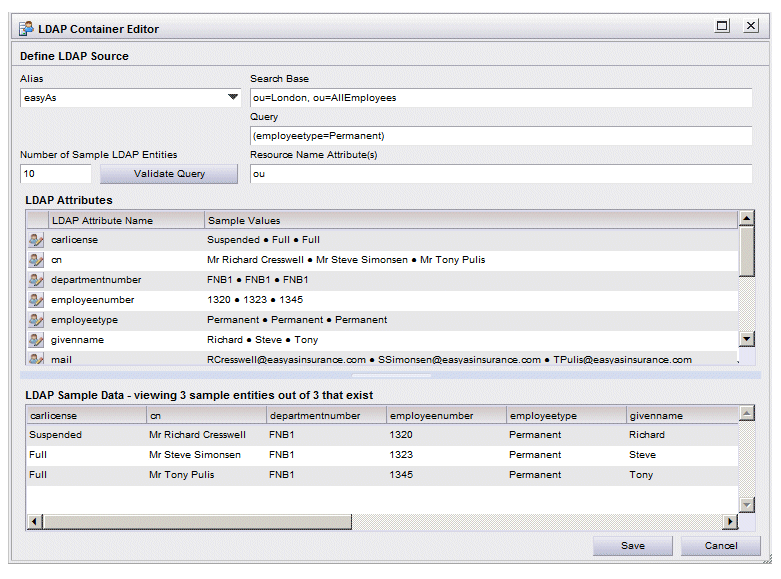Click the 'Tony' givenname cell in sample data
This screenshot has width=781, height=579.
tap(641, 475)
